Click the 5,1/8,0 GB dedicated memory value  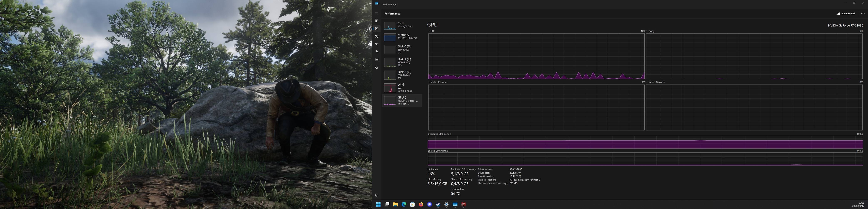pos(460,174)
